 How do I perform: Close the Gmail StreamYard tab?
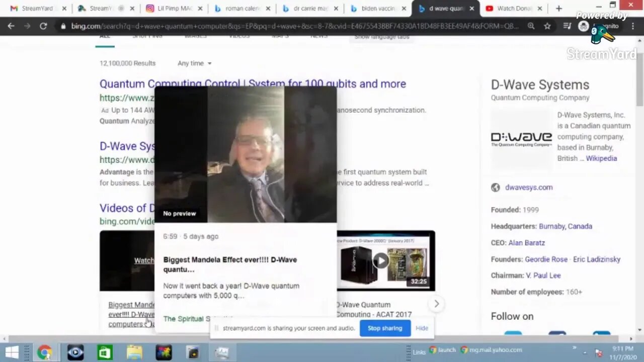point(64,9)
